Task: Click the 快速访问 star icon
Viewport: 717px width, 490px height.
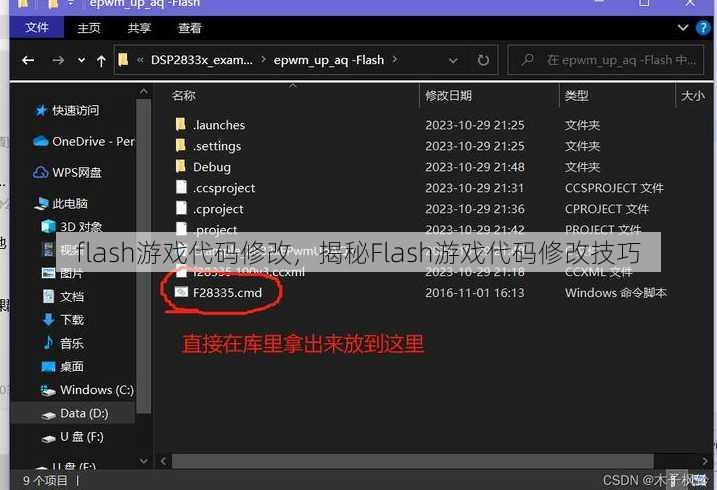Action: (x=41, y=110)
